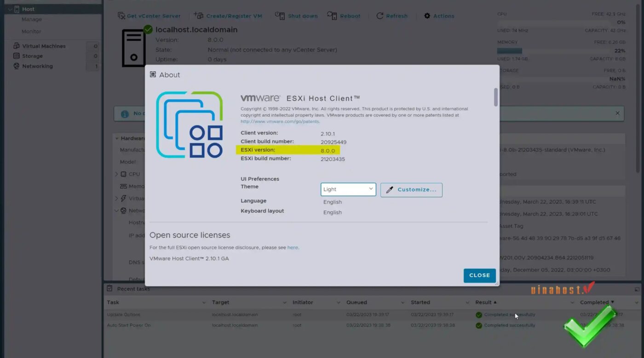Screen dimensions: 644x358
Task: Expand the CPU section under Hardware
Action: pos(117,174)
